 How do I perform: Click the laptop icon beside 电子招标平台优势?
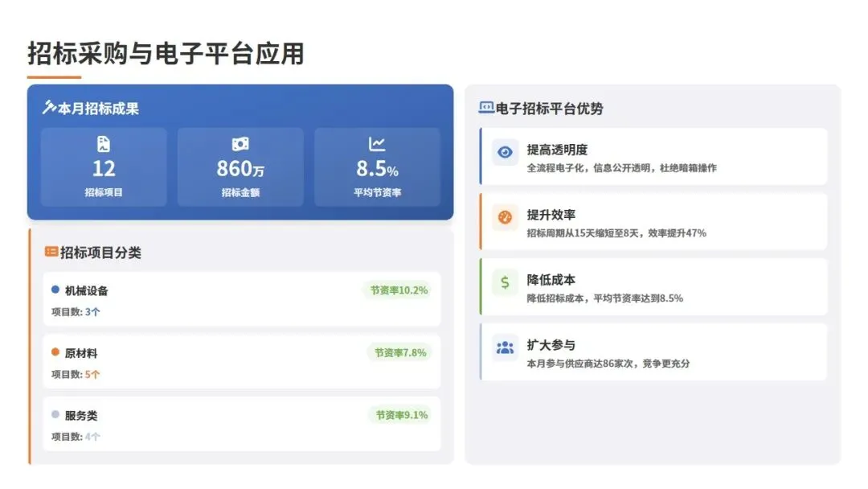[486, 108]
